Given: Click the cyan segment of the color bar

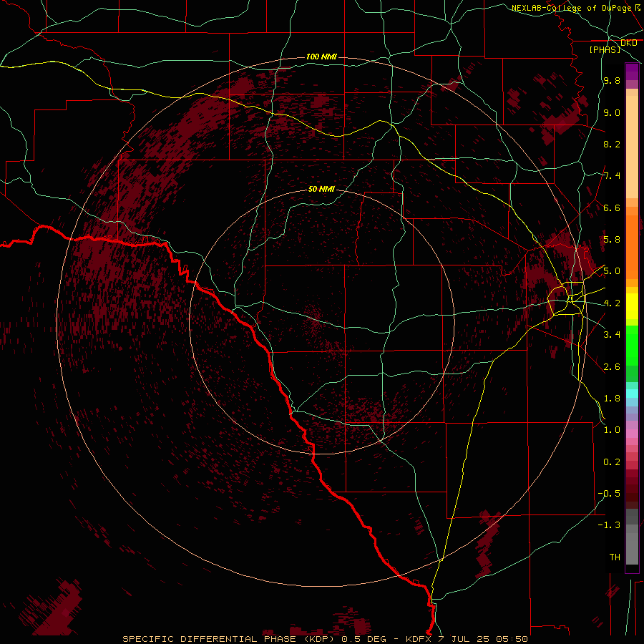Looking at the screenshot, I should [x=632, y=394].
